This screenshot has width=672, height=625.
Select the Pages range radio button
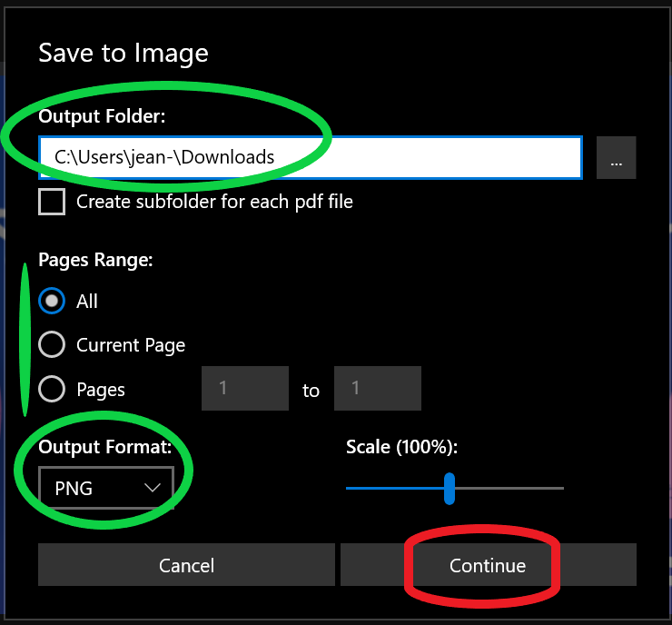tap(52, 390)
